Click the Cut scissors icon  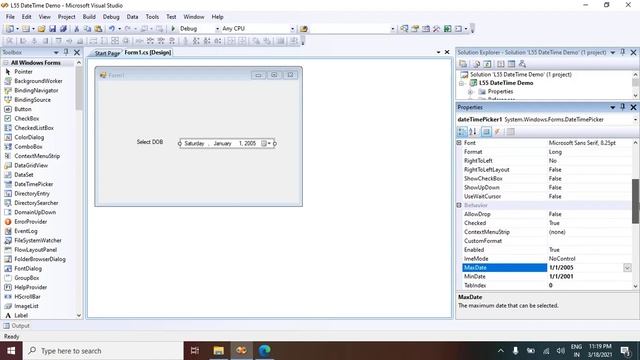click(x=76, y=29)
